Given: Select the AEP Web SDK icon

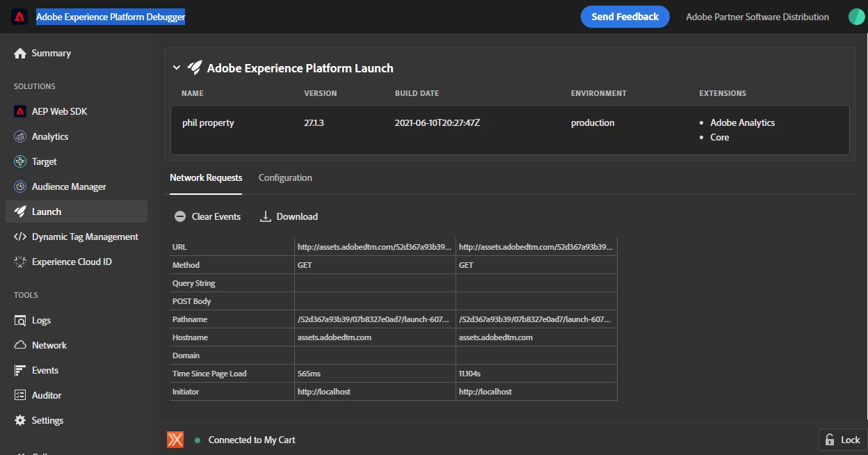Looking at the screenshot, I should 19,111.
